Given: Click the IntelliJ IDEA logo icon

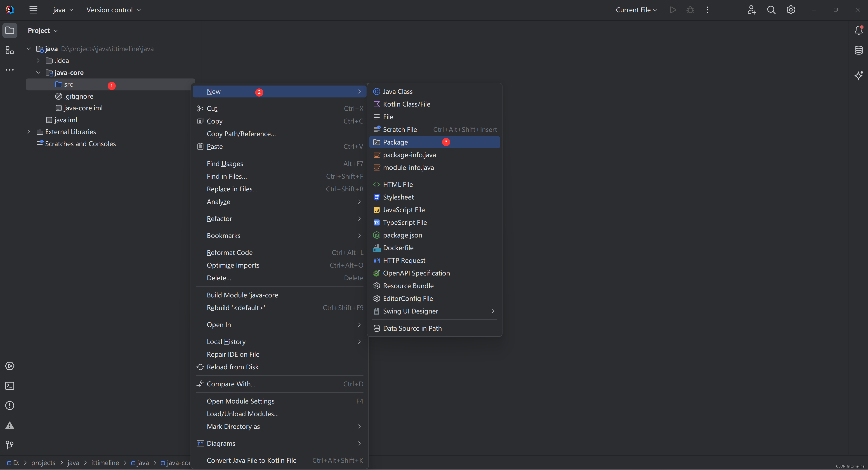Looking at the screenshot, I should pyautogui.click(x=10, y=10).
